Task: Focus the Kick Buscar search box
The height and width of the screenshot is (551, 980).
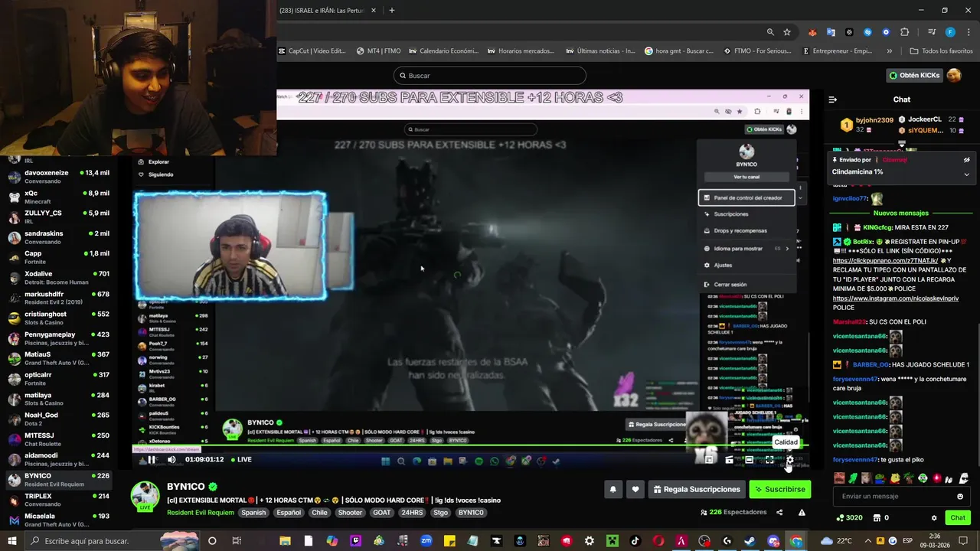Action: point(490,76)
